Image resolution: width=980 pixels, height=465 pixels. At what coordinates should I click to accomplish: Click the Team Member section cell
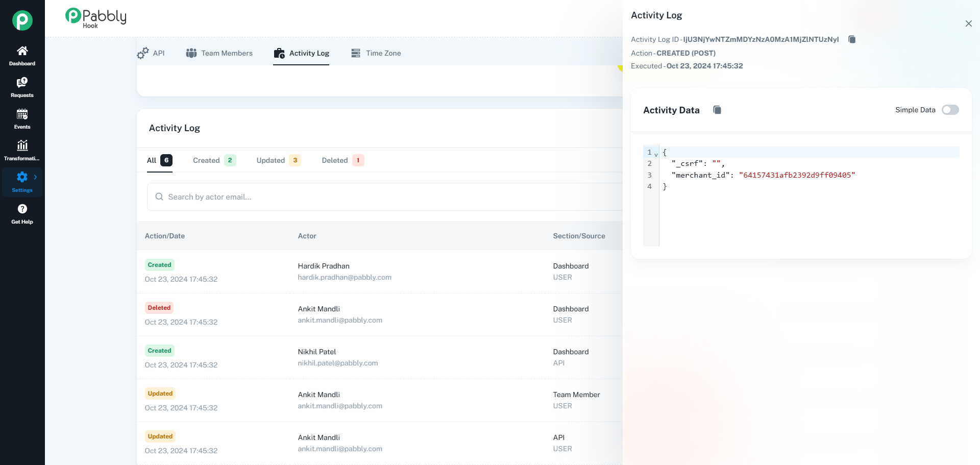pos(576,395)
